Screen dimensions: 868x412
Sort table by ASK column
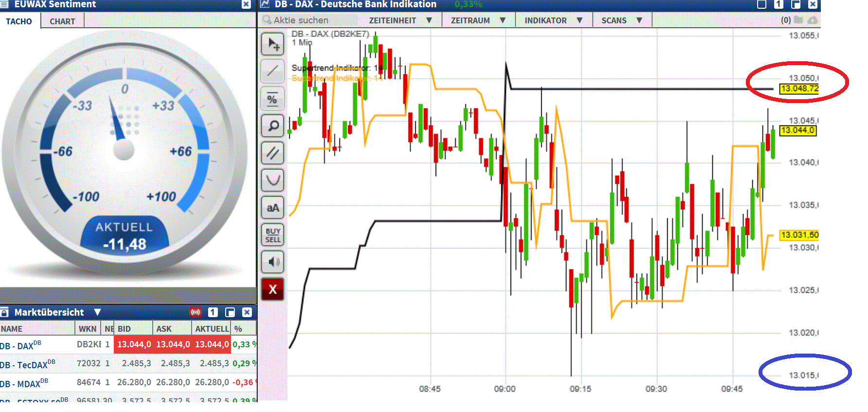(x=172, y=329)
